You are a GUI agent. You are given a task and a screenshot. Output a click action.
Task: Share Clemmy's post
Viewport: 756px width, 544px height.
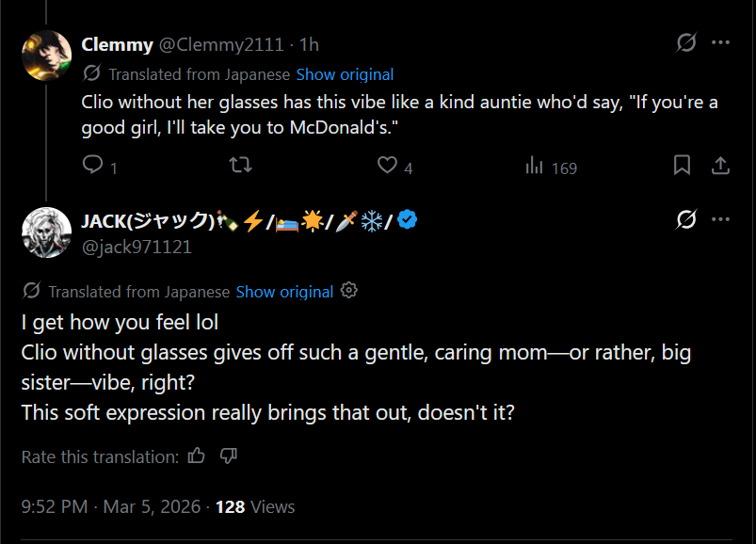tap(720, 166)
